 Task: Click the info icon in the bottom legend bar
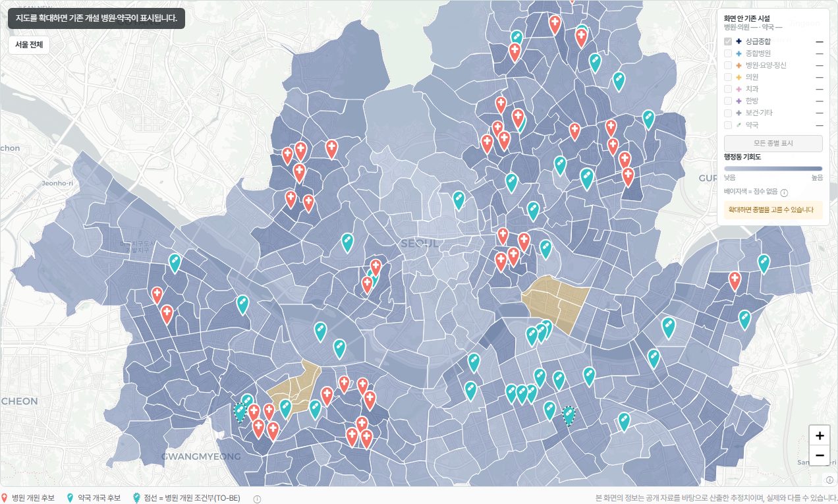[257, 499]
